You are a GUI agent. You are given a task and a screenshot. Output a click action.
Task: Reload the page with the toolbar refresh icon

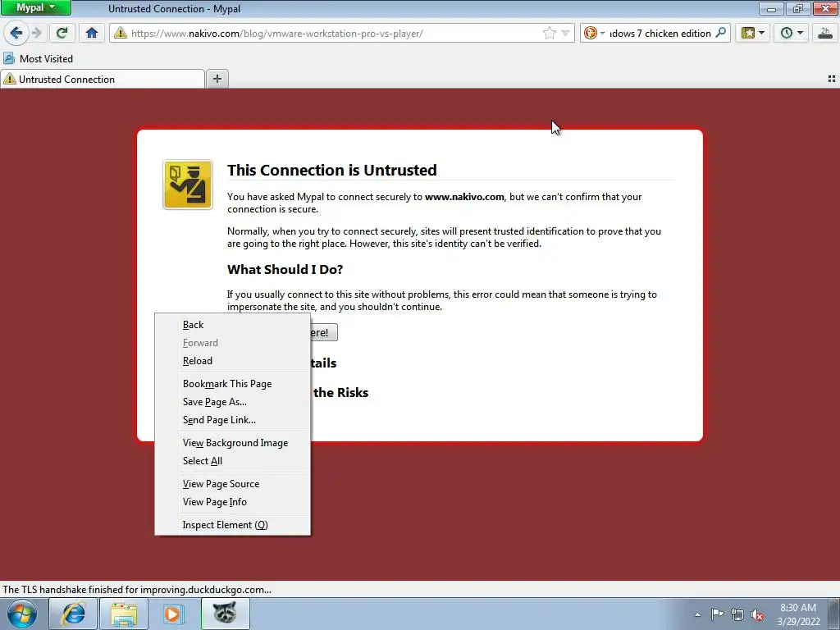click(62, 33)
